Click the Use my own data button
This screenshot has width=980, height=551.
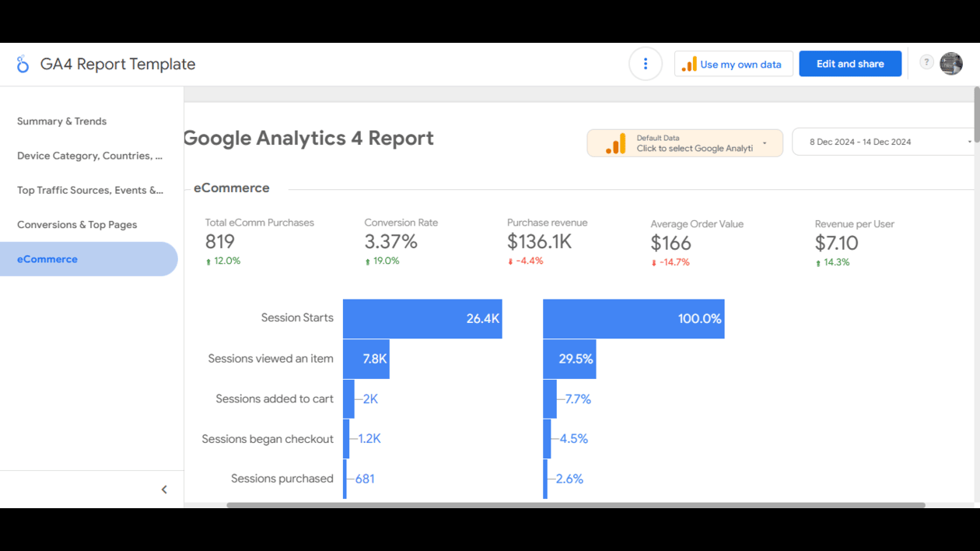coord(733,64)
